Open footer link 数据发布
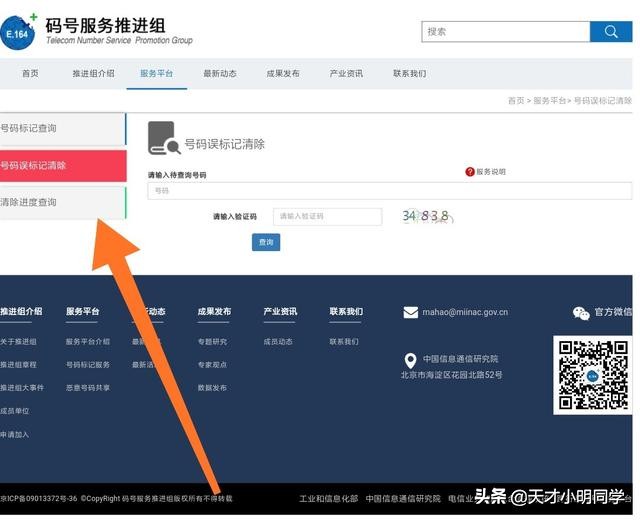Viewport: 640px width, 520px height. 212,388
